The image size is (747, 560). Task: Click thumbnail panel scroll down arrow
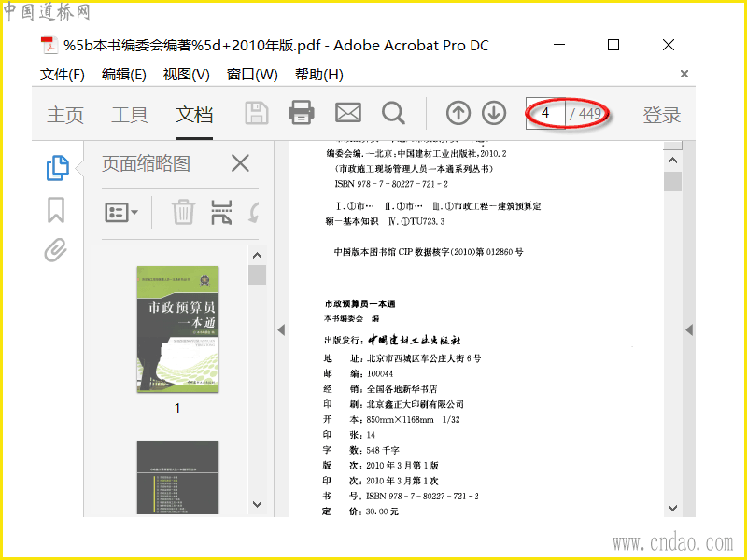258,504
